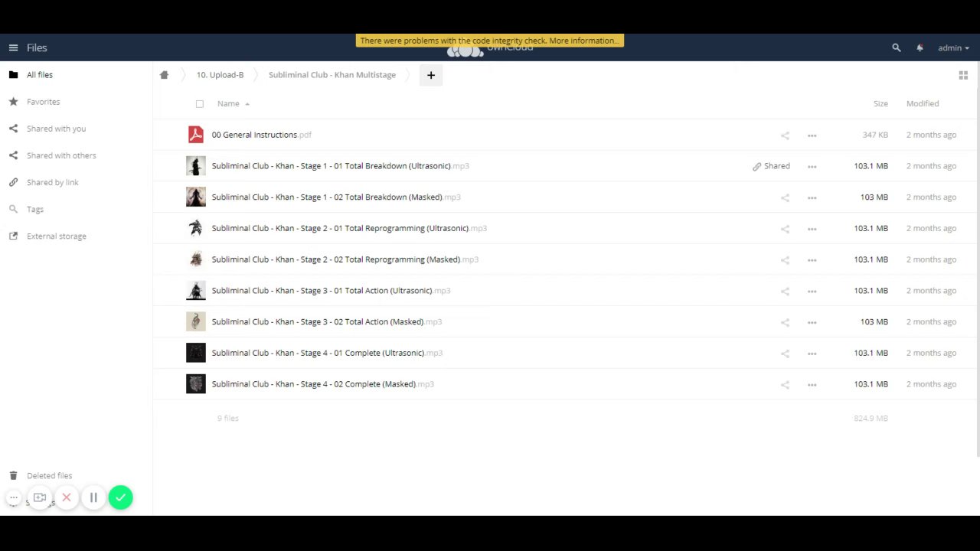The width and height of the screenshot is (980, 551).
Task: Click thumbnail of Stage 2 Reprogramming (Masked)
Action: click(x=196, y=259)
